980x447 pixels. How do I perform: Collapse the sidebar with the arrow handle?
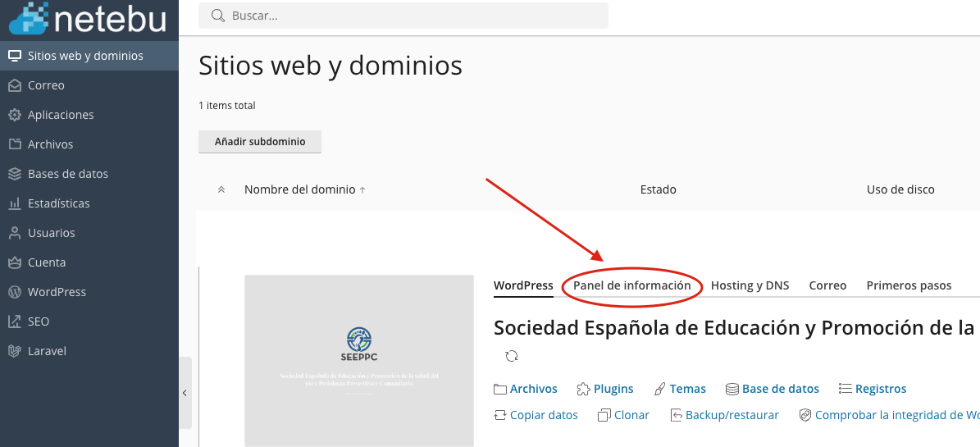pyautogui.click(x=185, y=393)
